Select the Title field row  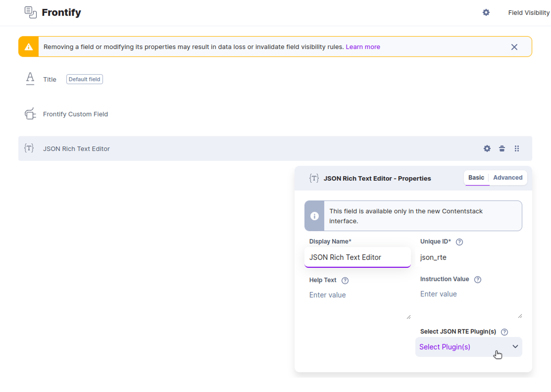[x=275, y=79]
